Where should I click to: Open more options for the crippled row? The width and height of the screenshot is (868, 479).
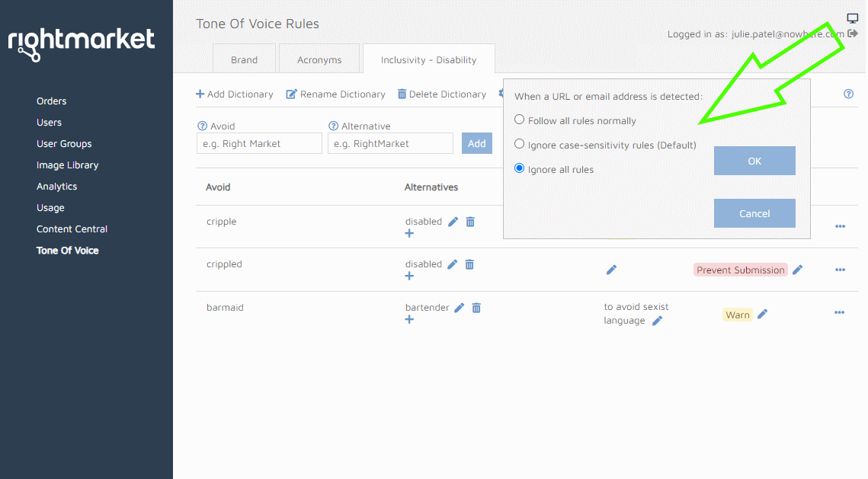coord(839,270)
